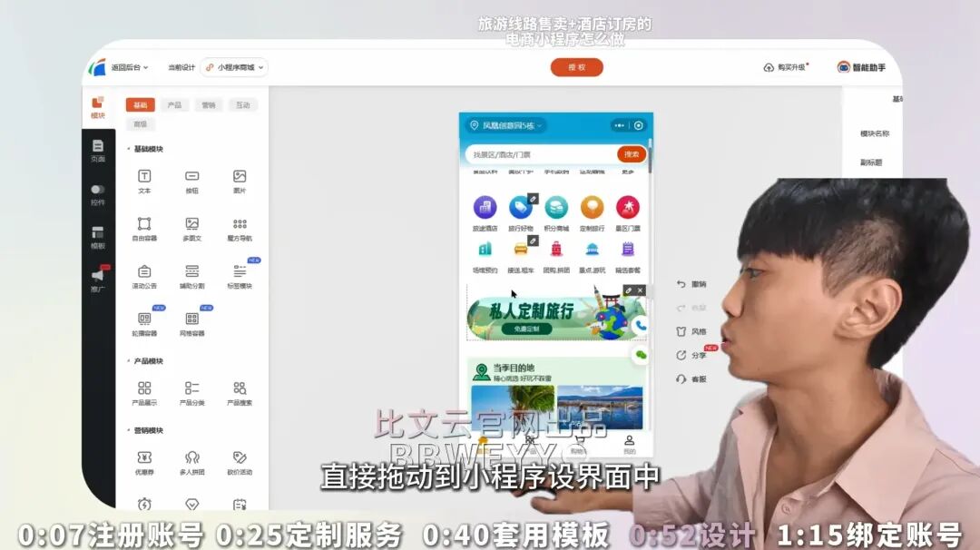Click the 撤销 undo button
980x550 pixels.
(x=691, y=284)
